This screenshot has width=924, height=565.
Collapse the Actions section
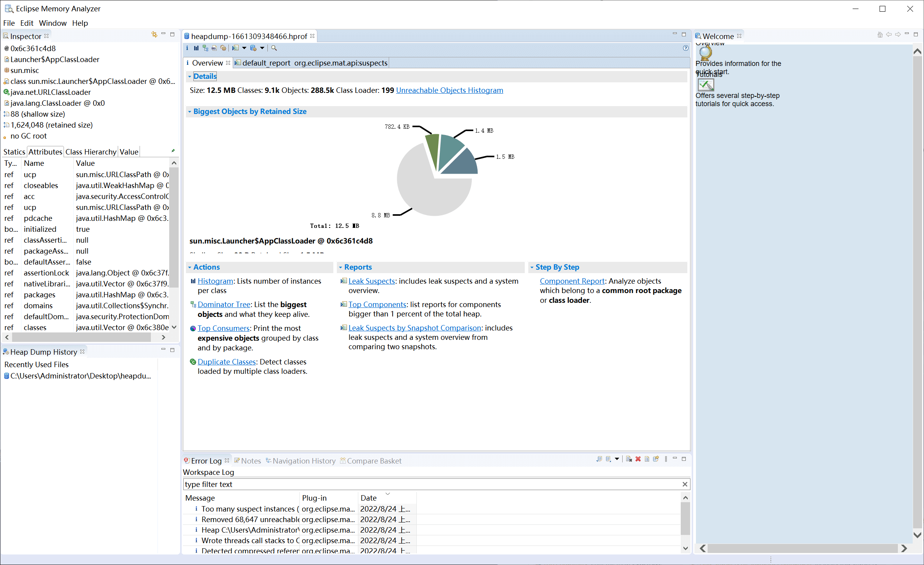190,267
